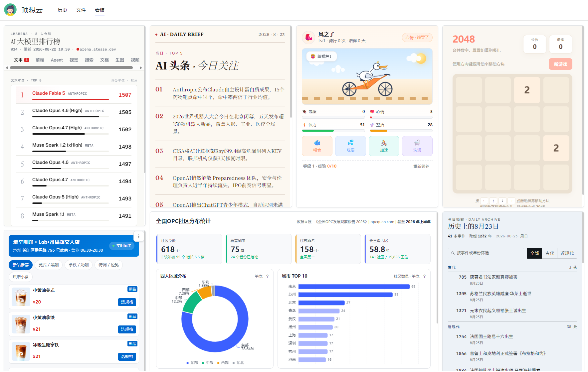588x372 pixels.
Task: Open headline 04 about OpenAI Preparedness team
Action: pyautogui.click(x=220, y=182)
